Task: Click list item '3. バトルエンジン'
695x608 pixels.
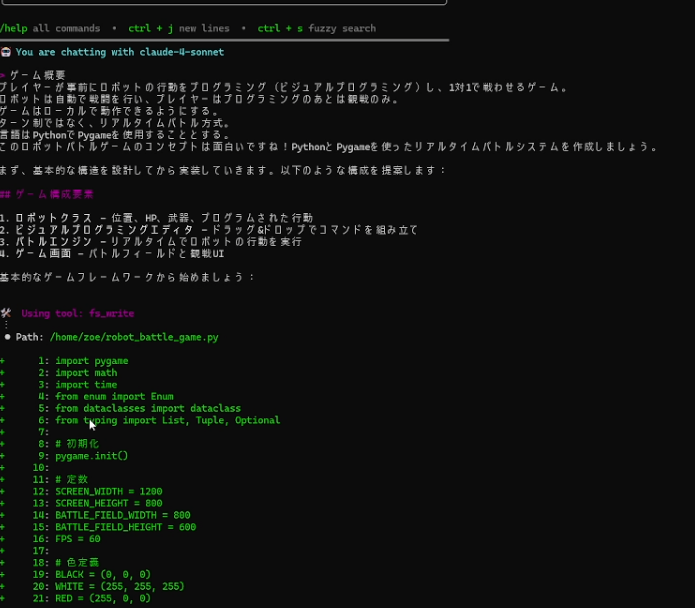Action: point(151,242)
